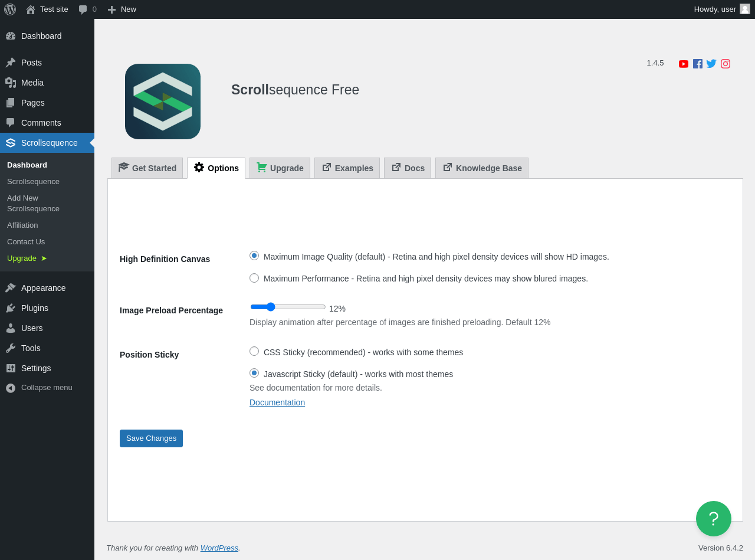
Task: Click the user avatar icon
Action: click(745, 9)
